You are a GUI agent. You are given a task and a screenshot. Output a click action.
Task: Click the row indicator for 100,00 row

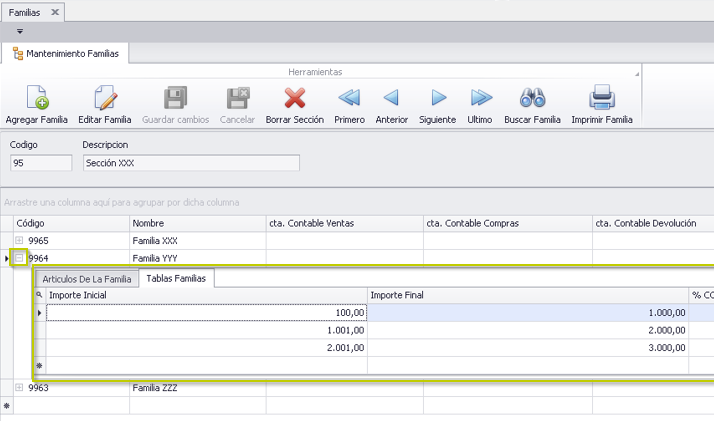pos(40,313)
